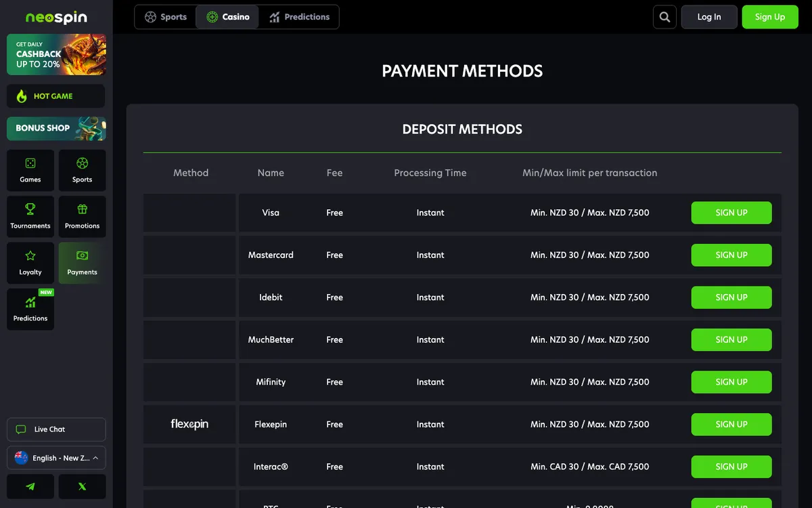The image size is (812, 508).
Task: Click the Min/Max limit per transaction header
Action: pos(589,173)
